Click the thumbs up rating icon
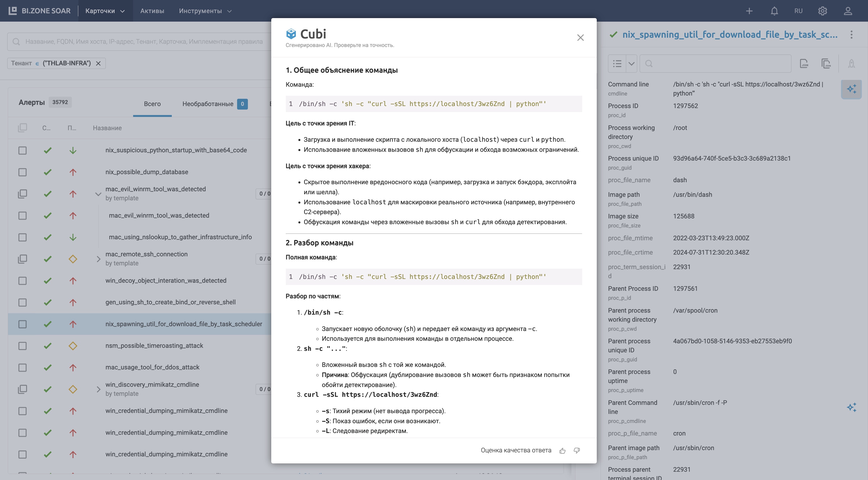The height and width of the screenshot is (480, 868). 562,451
